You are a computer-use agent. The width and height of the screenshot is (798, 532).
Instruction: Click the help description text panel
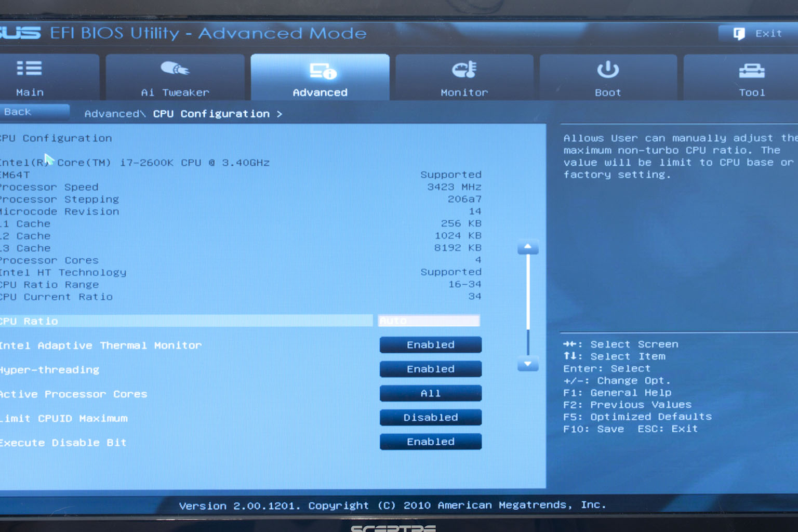[x=681, y=156]
